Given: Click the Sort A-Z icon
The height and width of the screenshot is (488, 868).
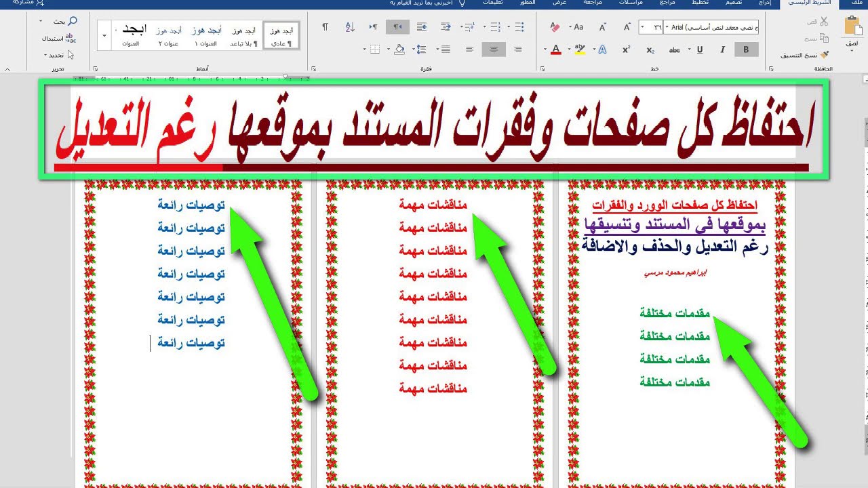Looking at the screenshot, I should [x=350, y=27].
